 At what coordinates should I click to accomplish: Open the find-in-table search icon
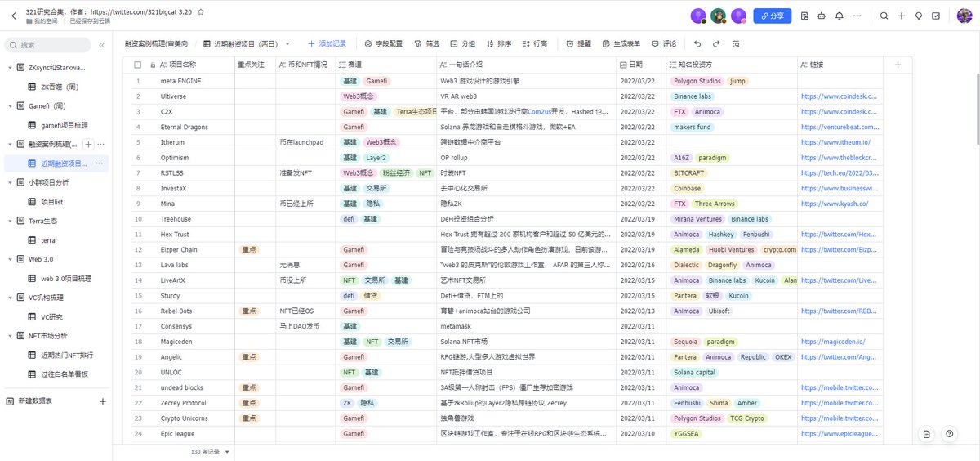(736, 43)
